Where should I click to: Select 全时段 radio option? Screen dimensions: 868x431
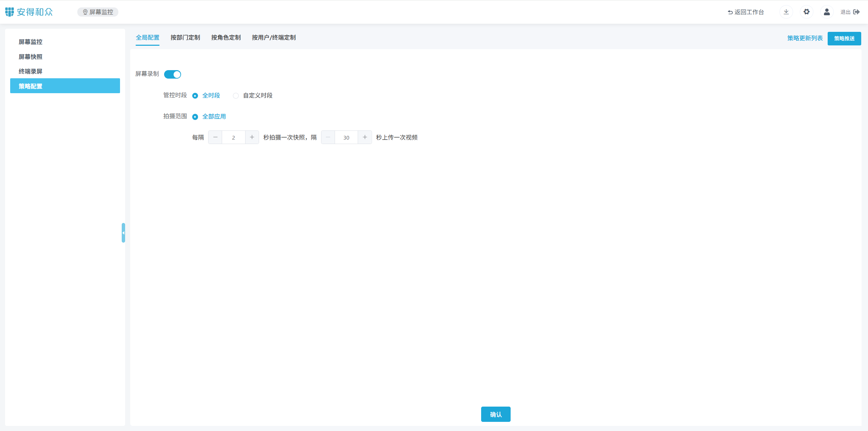coord(195,96)
